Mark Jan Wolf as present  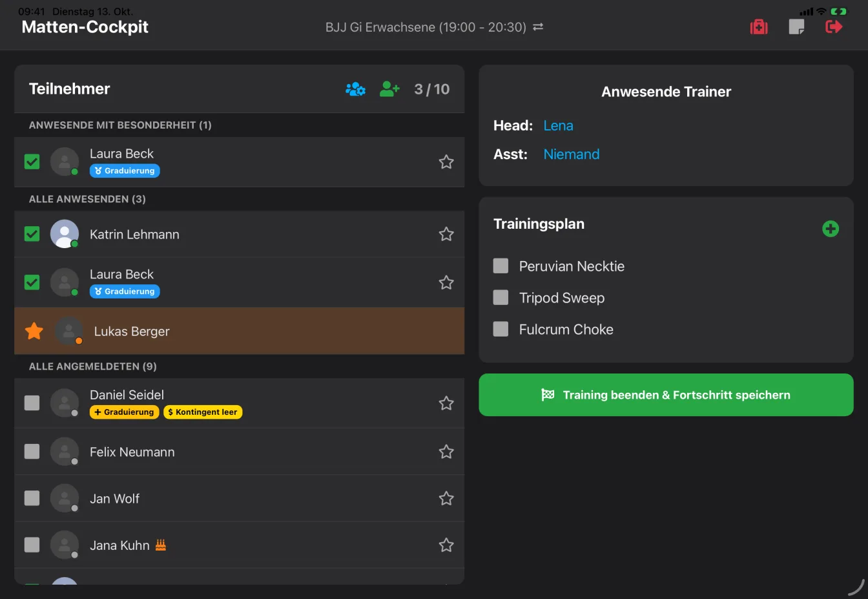32,498
